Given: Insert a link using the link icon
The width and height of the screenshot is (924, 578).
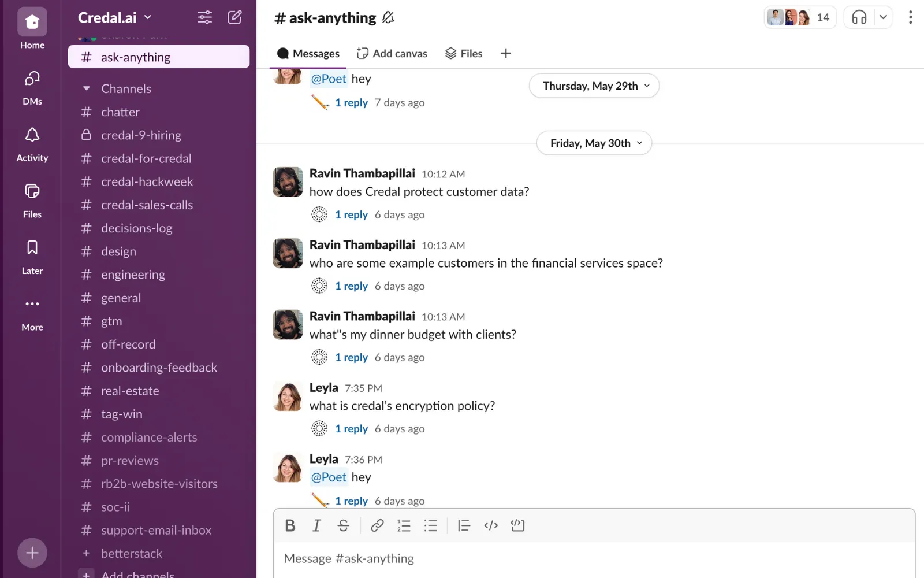Looking at the screenshot, I should pyautogui.click(x=377, y=525).
